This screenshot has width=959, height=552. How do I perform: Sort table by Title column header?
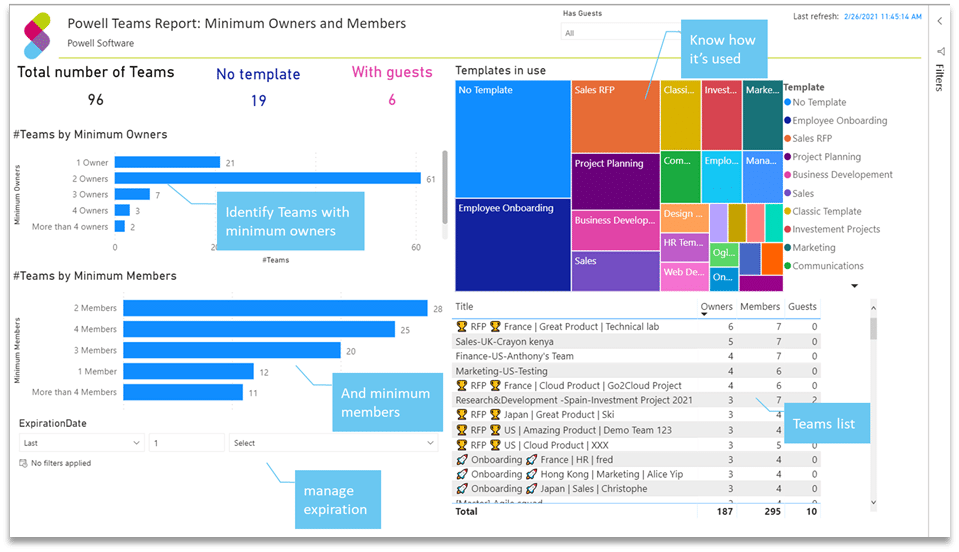tap(464, 306)
